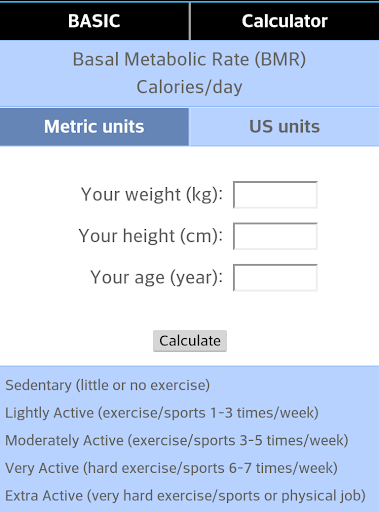
Task: Choose the Sedentary activity level line
Action: click(x=108, y=385)
